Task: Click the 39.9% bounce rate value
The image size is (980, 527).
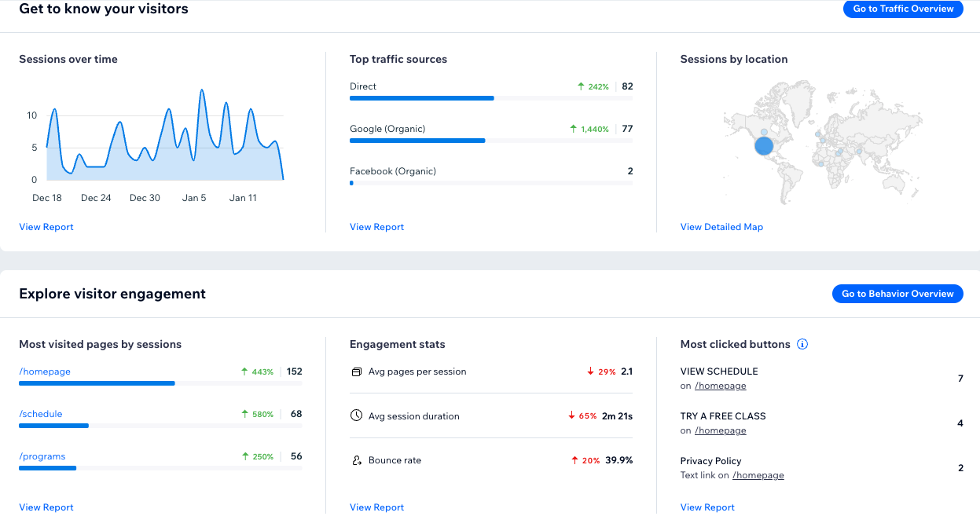Action: (x=619, y=460)
